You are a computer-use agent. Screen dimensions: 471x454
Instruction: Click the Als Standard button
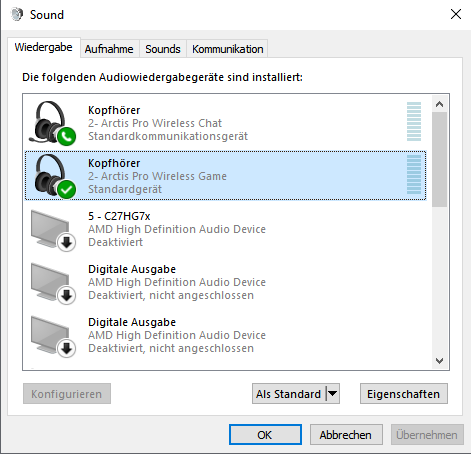(x=289, y=394)
